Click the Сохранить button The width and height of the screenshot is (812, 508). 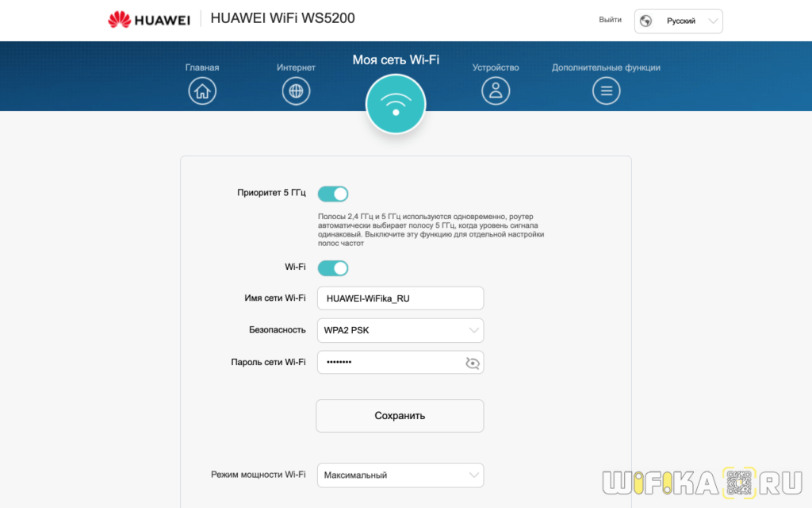pos(400,416)
